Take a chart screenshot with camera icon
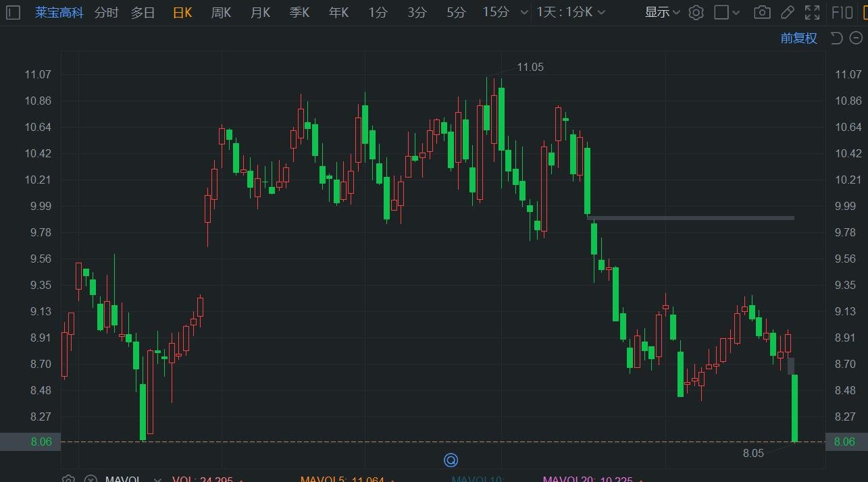868x482 pixels. (762, 12)
